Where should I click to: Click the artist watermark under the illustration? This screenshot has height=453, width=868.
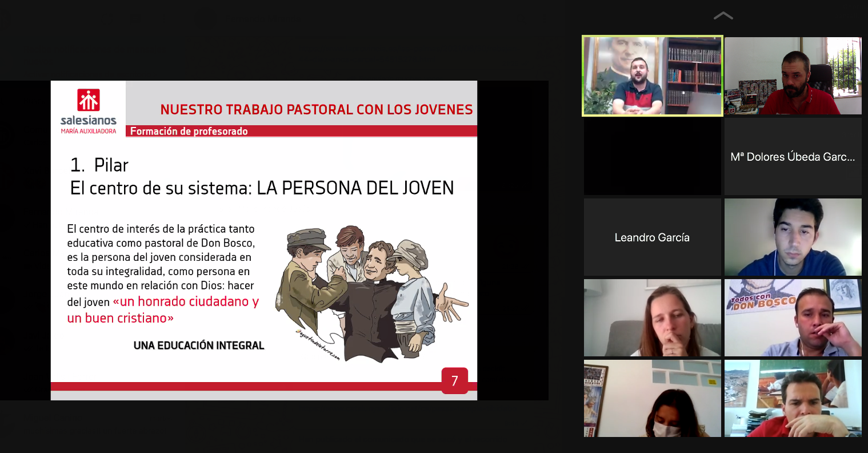point(318,345)
